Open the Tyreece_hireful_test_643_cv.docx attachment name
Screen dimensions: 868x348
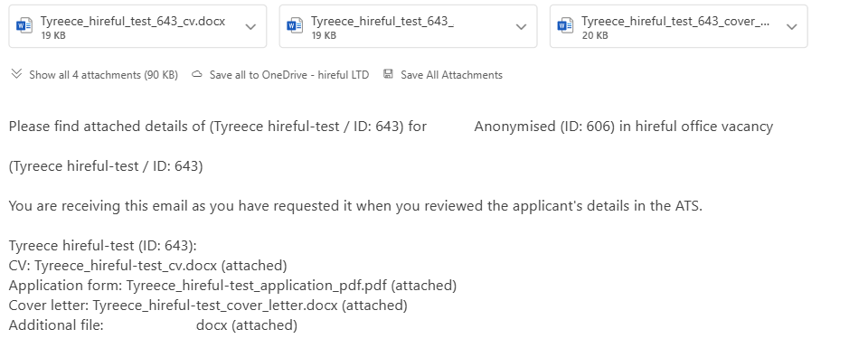[x=133, y=22]
